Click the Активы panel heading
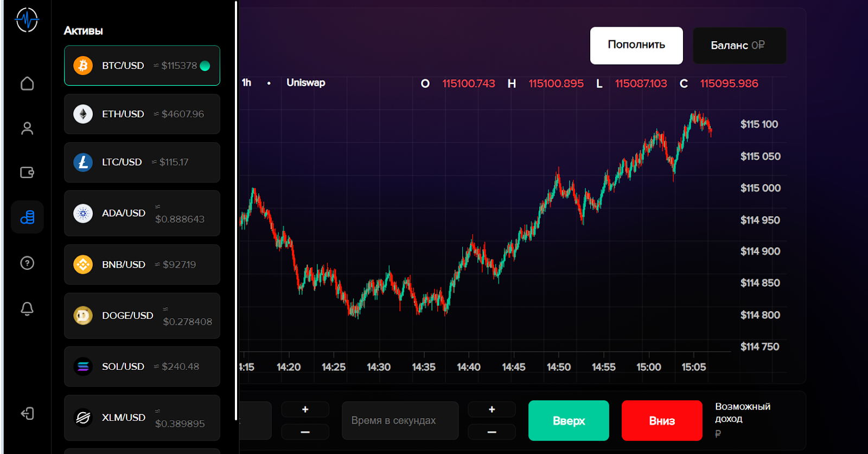The image size is (868, 454). tap(83, 31)
